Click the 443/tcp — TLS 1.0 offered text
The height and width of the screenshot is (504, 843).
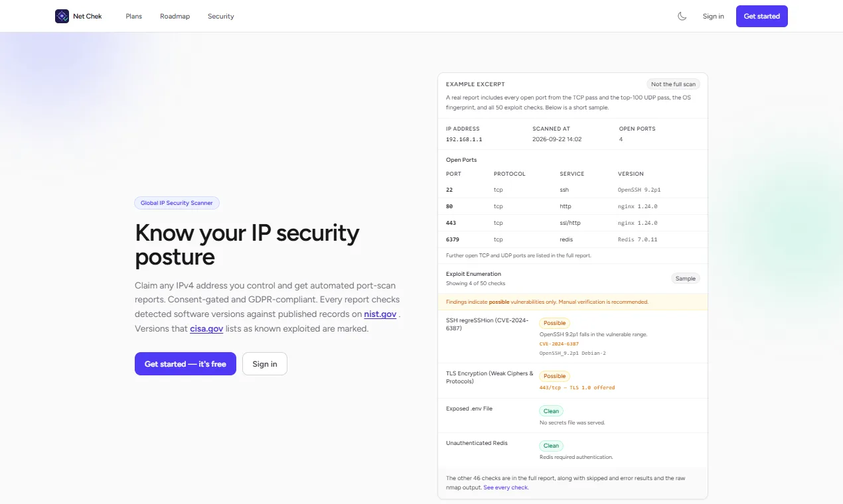(x=577, y=387)
